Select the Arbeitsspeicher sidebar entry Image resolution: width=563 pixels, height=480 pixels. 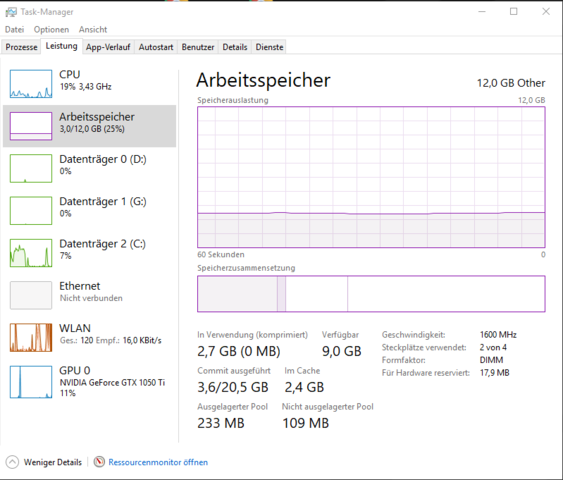coord(89,126)
